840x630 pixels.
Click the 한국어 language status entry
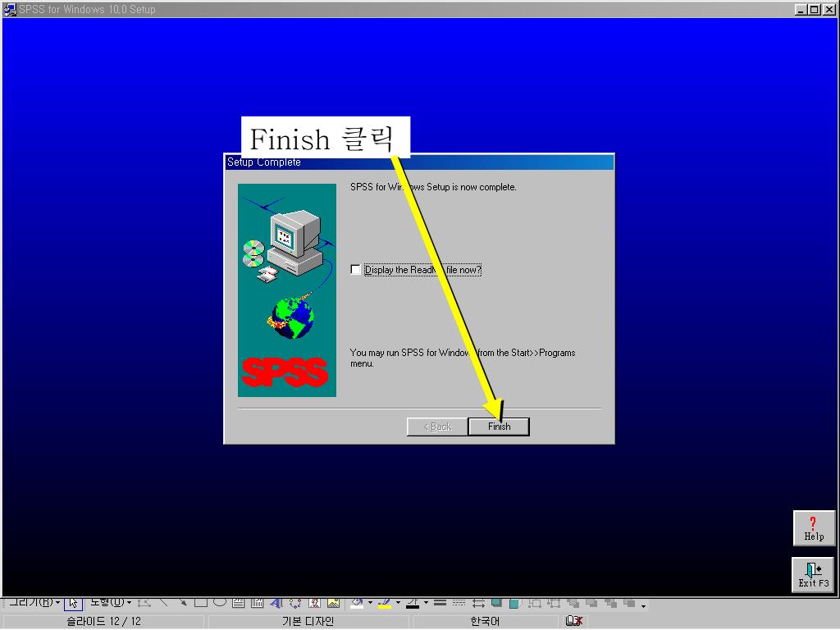coord(485,622)
